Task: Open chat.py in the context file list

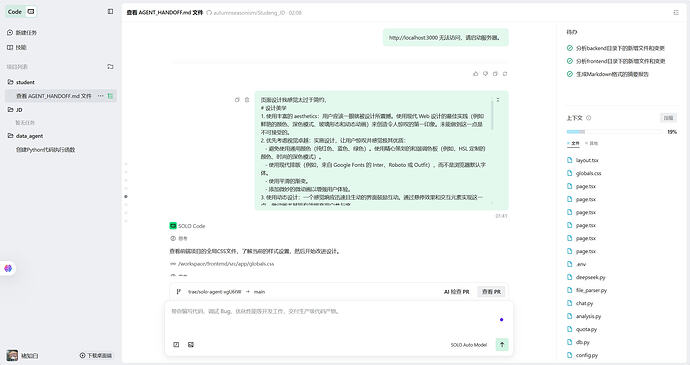Action: [580, 303]
